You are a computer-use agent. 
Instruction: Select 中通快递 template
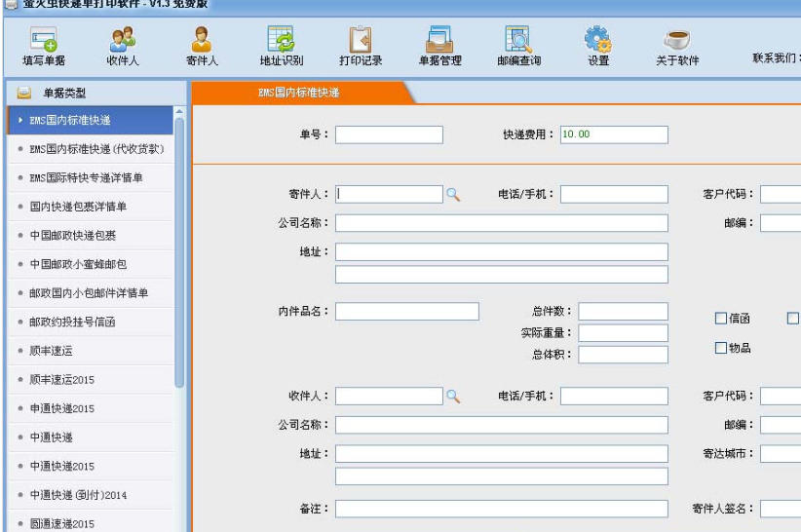pyautogui.click(x=91, y=437)
